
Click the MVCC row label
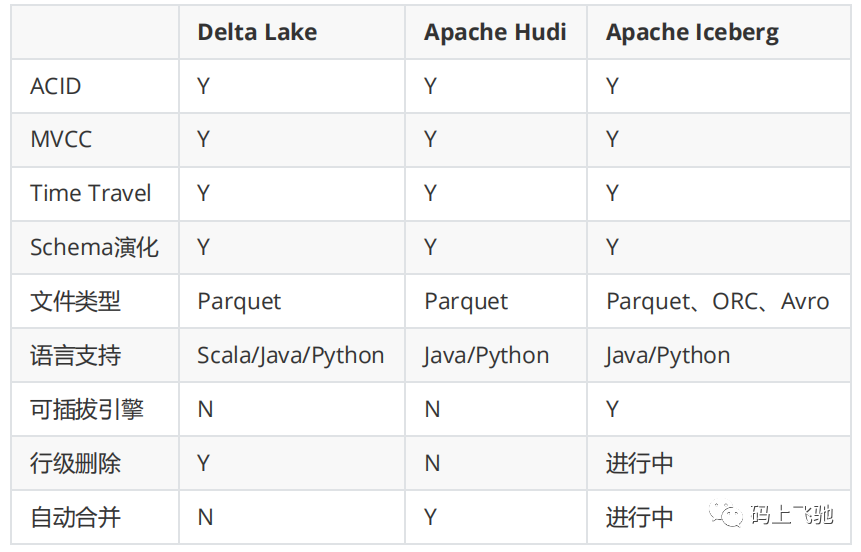pos(61,140)
